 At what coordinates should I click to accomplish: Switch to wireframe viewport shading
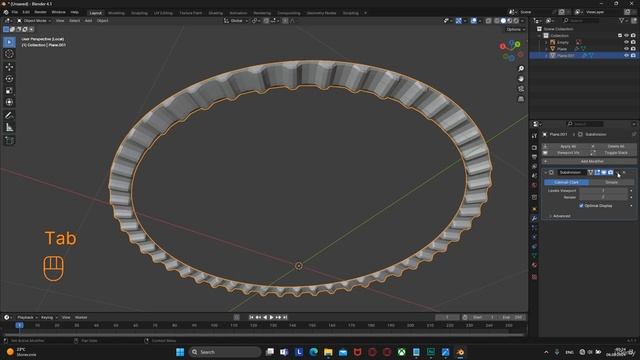[496, 20]
